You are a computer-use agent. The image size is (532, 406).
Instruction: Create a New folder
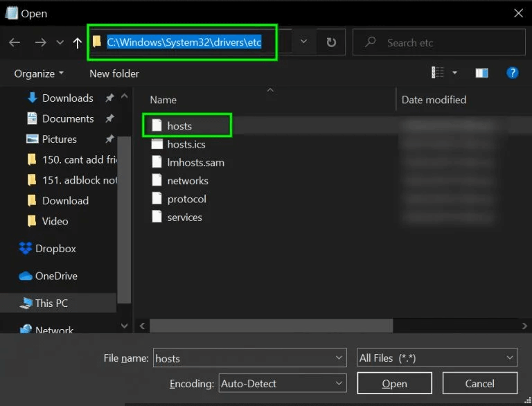coord(114,73)
